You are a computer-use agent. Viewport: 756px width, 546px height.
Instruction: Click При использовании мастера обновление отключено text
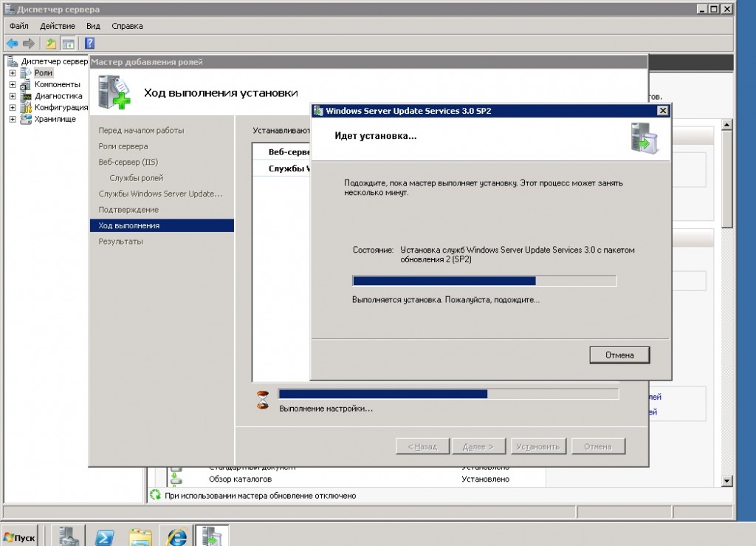261,495
